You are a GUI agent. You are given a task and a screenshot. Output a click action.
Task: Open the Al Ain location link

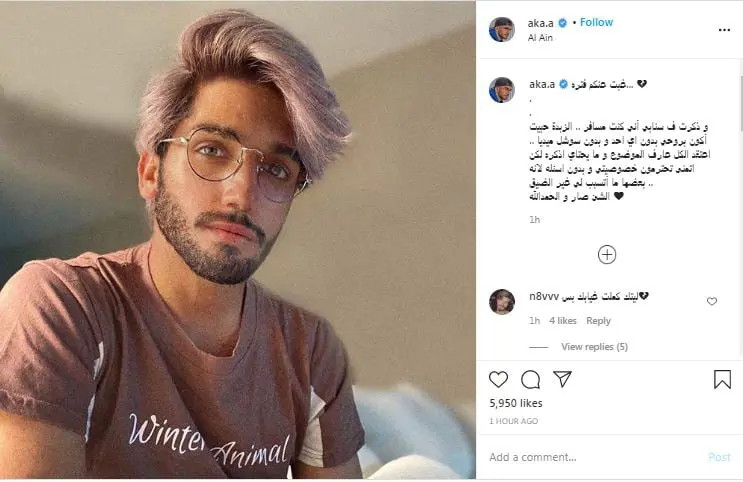point(540,37)
